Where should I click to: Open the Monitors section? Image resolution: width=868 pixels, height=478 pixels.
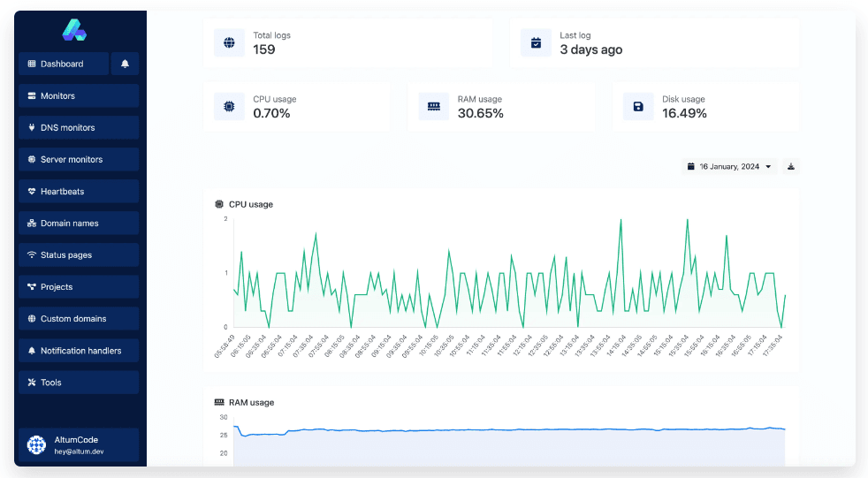pos(78,95)
